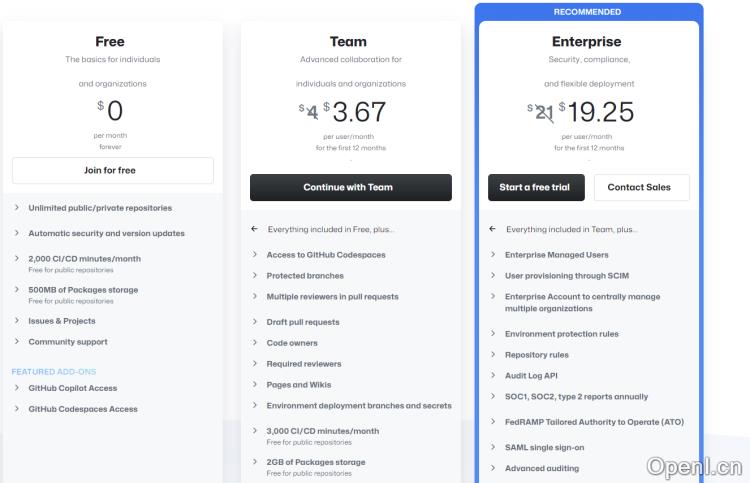Expand Automatic security and version updates
The width and height of the screenshot is (750, 483).
click(x=106, y=233)
